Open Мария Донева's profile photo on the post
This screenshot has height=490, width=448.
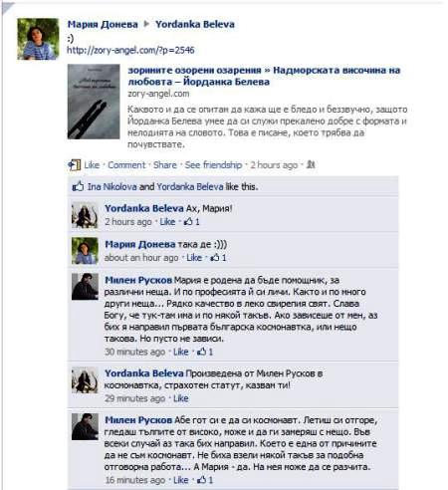(38, 39)
